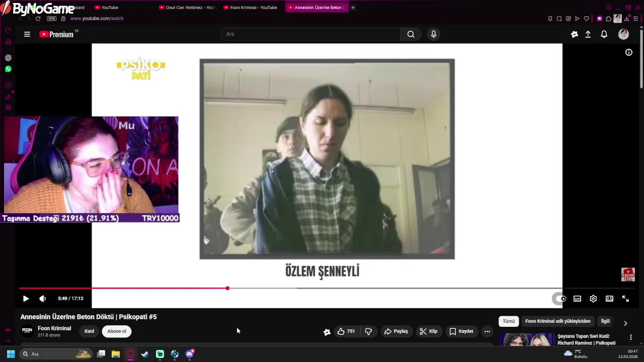The height and width of the screenshot is (362, 644).
Task: Open File Explorer from the taskbar
Action: 116,354
